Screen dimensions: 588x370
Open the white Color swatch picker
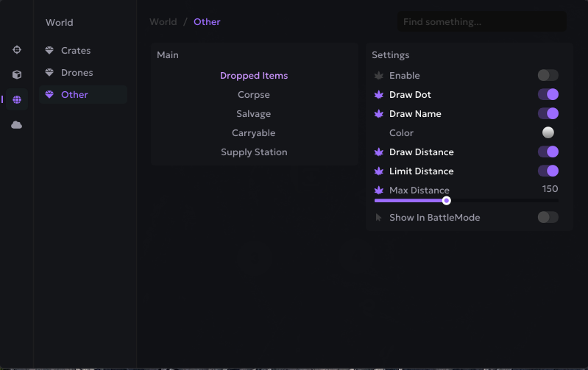(x=548, y=132)
